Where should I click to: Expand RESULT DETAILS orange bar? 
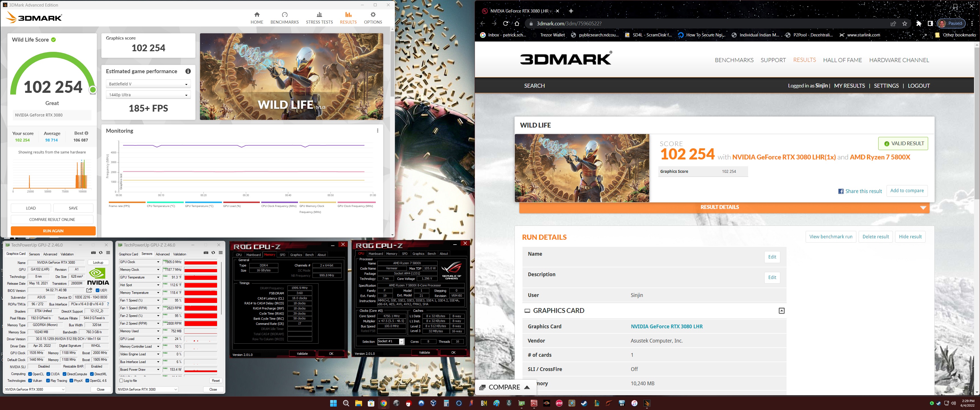(x=724, y=207)
